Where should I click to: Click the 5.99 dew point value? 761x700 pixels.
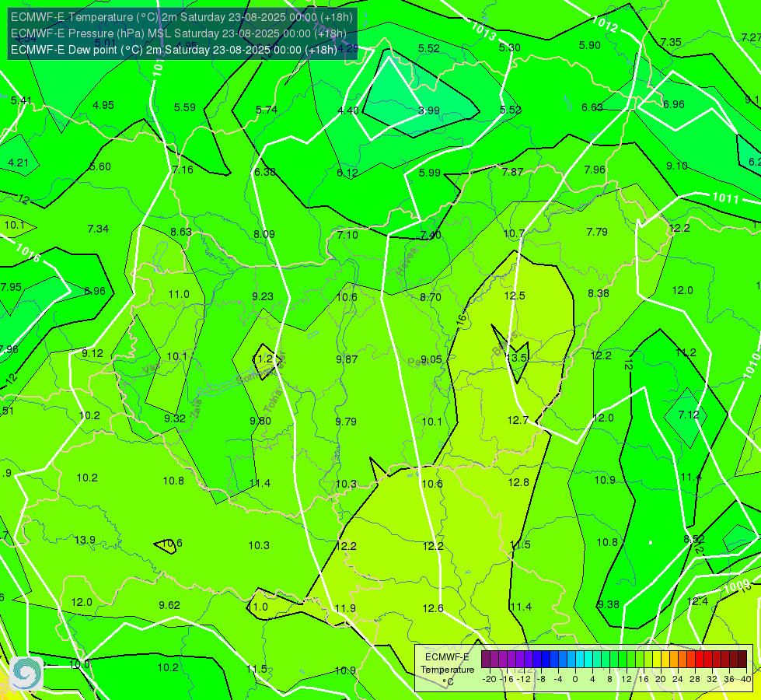pos(430,173)
